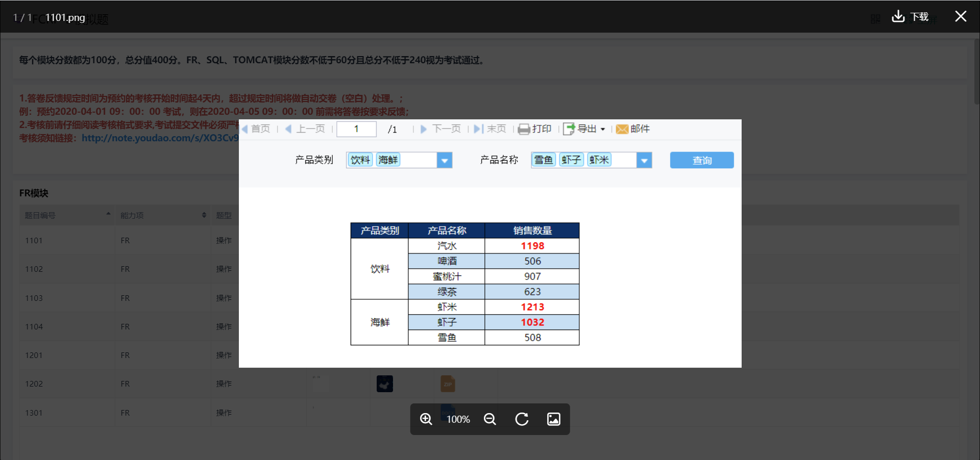The height and width of the screenshot is (460, 980).
Task: Click the 1101.png file name
Action: (x=65, y=17)
